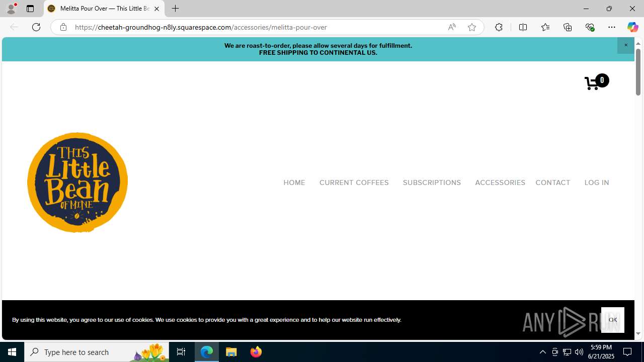
Task: Open the ACCESSORIES menu
Action: (500, 183)
